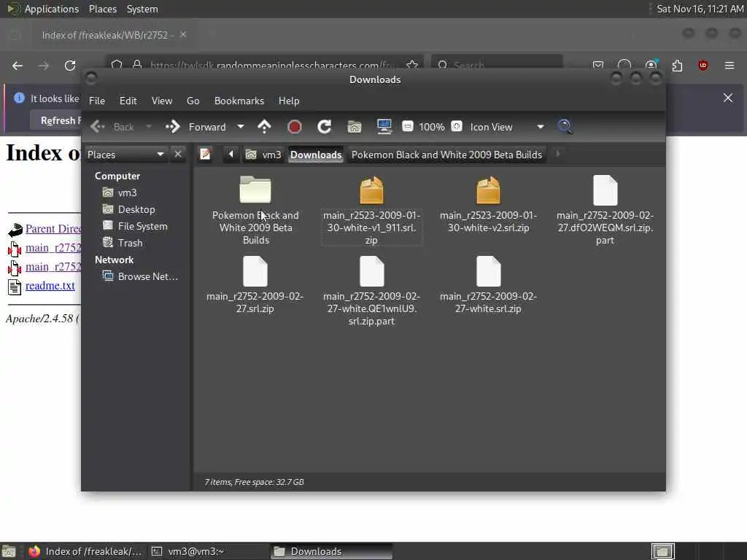The width and height of the screenshot is (747, 560).
Task: Open the Back history dropdown arrow
Action: (x=148, y=127)
